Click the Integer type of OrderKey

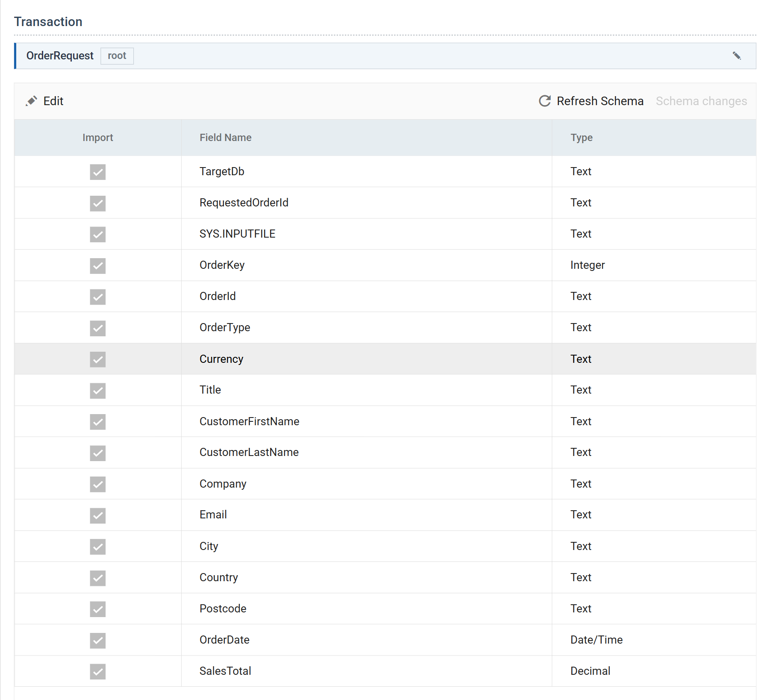(x=588, y=265)
